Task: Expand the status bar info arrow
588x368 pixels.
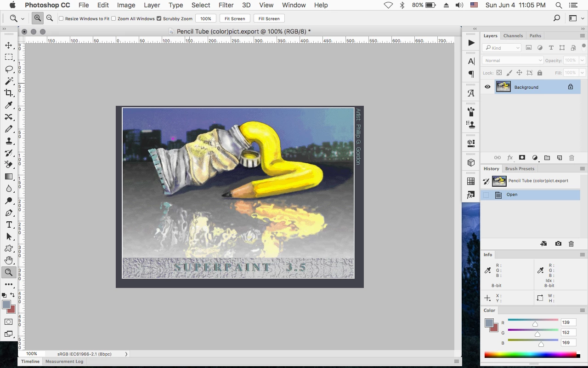Action: pos(126,354)
